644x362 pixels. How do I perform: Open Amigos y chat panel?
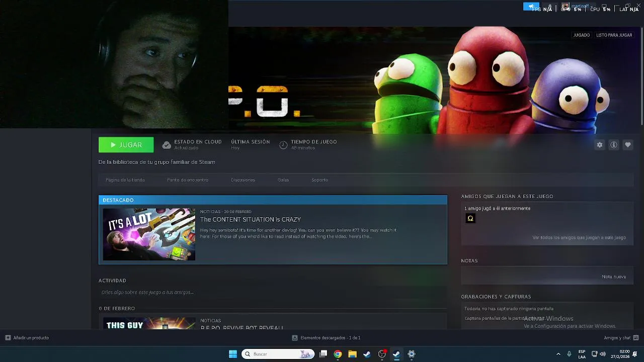pyautogui.click(x=621, y=338)
